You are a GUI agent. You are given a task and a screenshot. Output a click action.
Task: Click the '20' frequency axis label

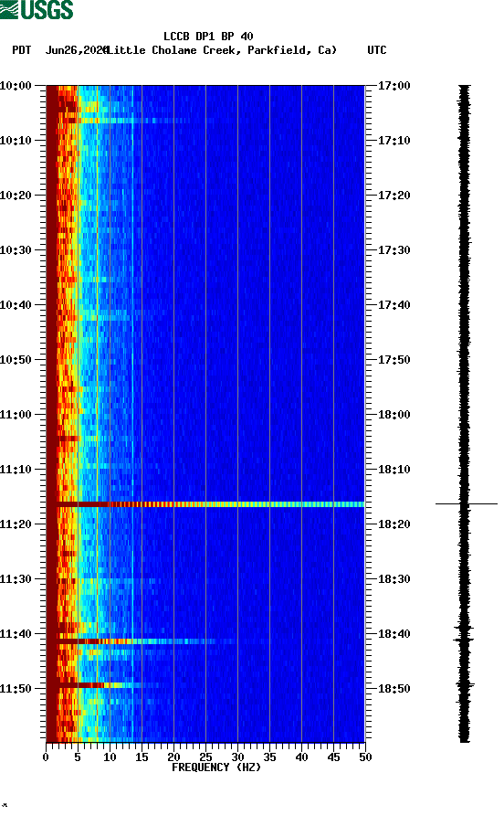(x=173, y=757)
